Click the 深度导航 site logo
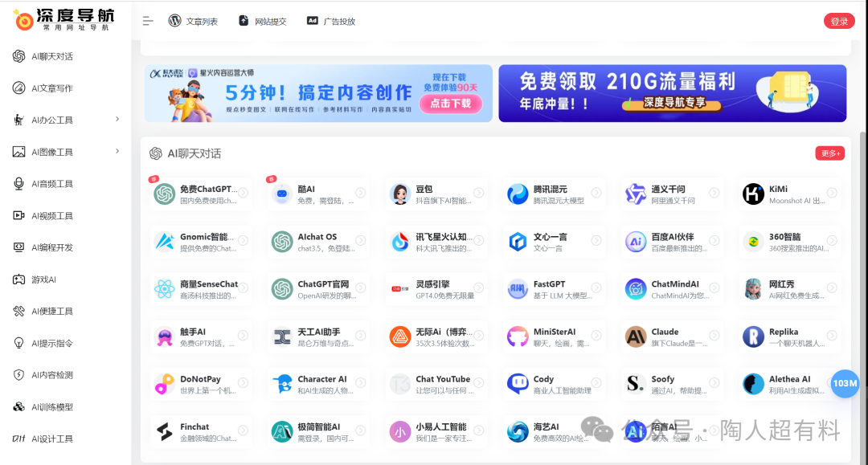Image resolution: width=868 pixels, height=465 pixels. pyautogui.click(x=63, y=19)
